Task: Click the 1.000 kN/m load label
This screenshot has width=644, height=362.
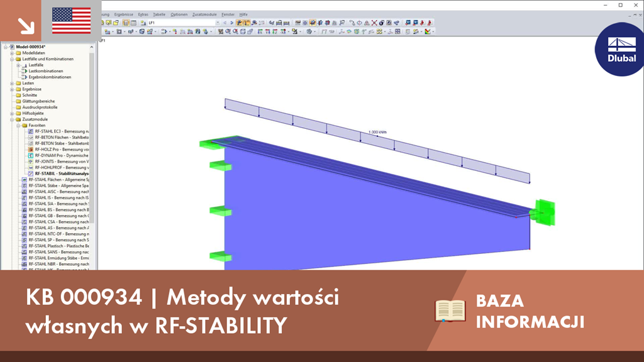Action: tap(377, 132)
